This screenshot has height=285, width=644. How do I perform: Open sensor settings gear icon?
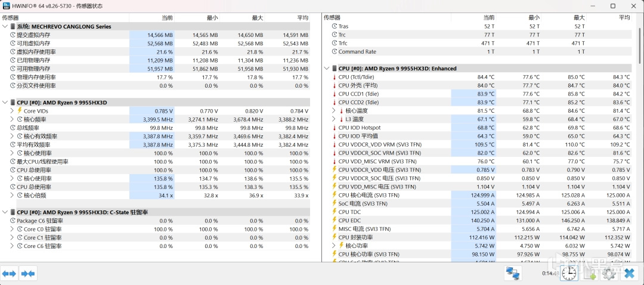coord(609,274)
